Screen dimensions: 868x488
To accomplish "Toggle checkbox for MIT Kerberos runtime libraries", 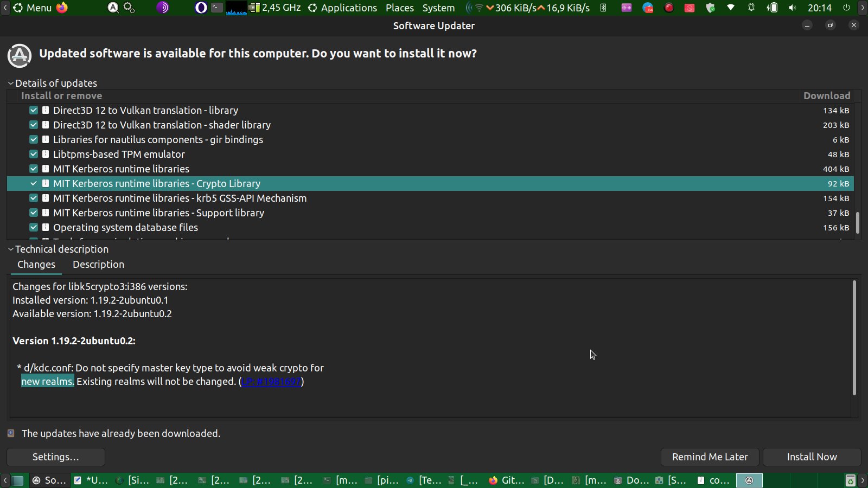I will tap(34, 169).
